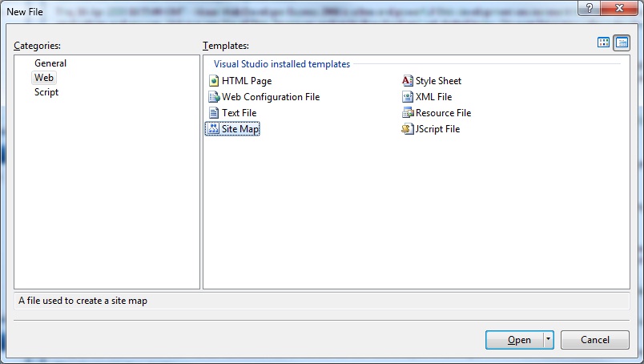Image resolution: width=644 pixels, height=364 pixels.
Task: Click the Site Map template icon
Action: [x=214, y=129]
